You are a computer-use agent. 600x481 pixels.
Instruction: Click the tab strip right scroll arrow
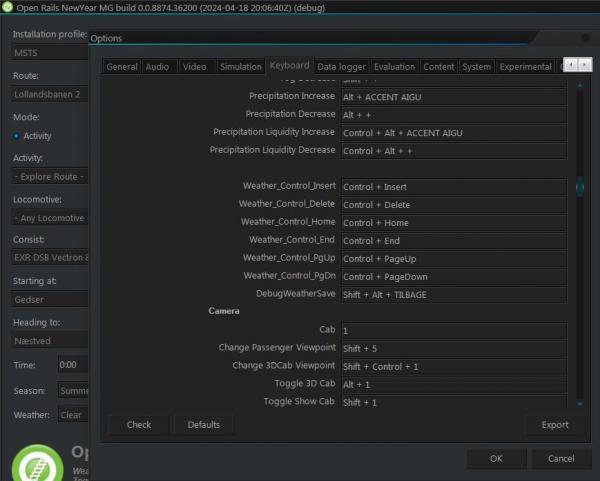pos(585,65)
